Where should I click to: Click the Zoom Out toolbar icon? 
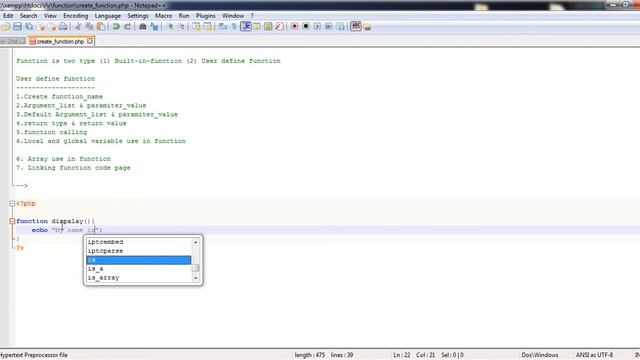[182, 27]
